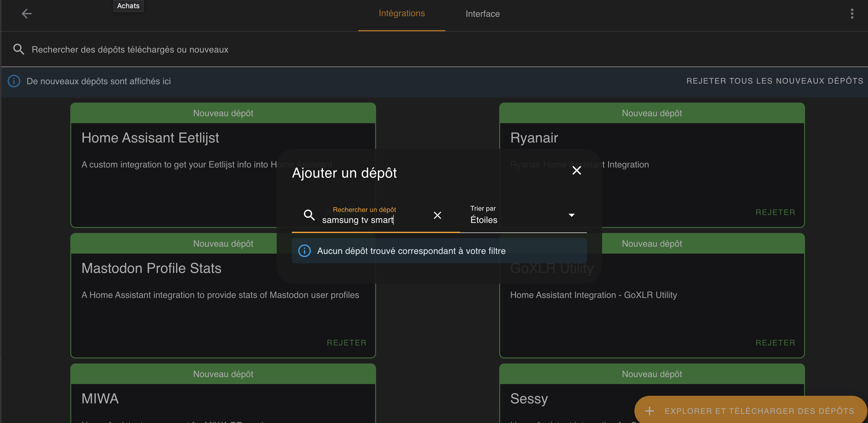The image size is (868, 423).
Task: Click the magnifier icon in the dialog search
Action: click(x=309, y=215)
